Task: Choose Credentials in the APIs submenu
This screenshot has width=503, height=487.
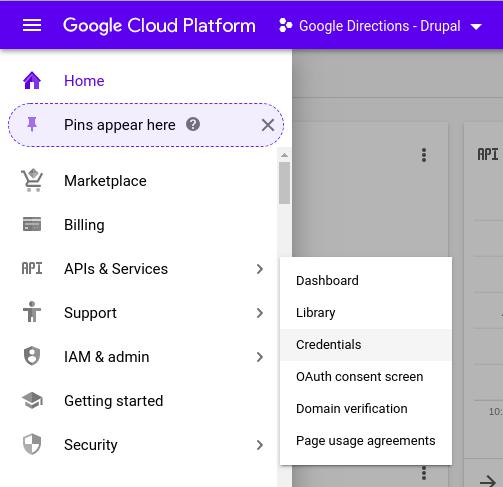Action: pos(366,345)
